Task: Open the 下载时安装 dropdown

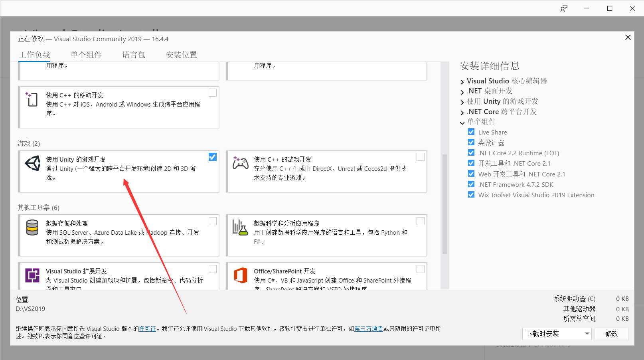Action: click(557, 334)
